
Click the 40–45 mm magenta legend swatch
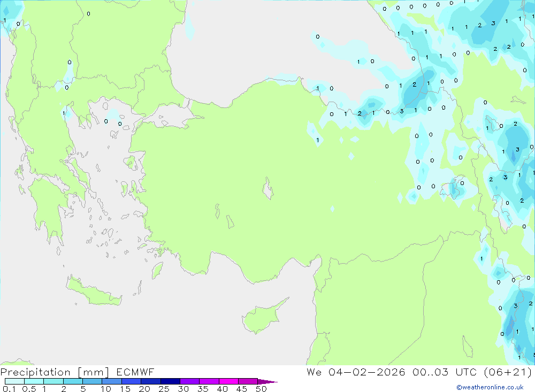tap(228, 381)
